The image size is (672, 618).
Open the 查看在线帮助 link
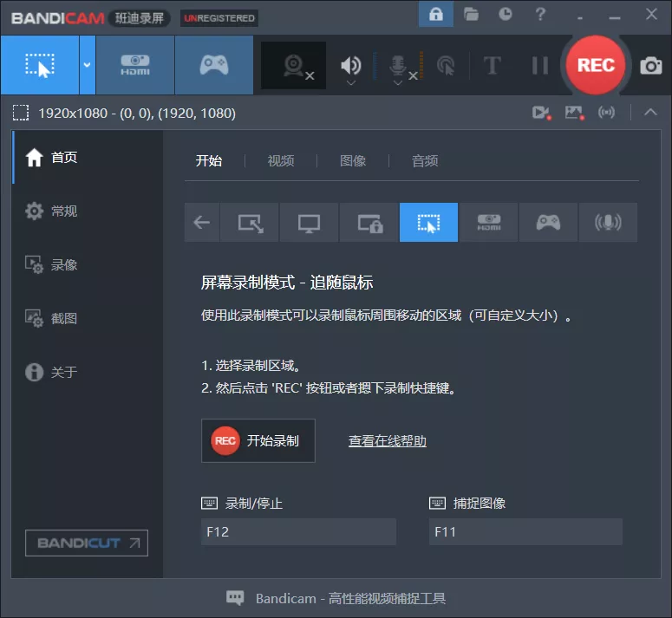387,441
